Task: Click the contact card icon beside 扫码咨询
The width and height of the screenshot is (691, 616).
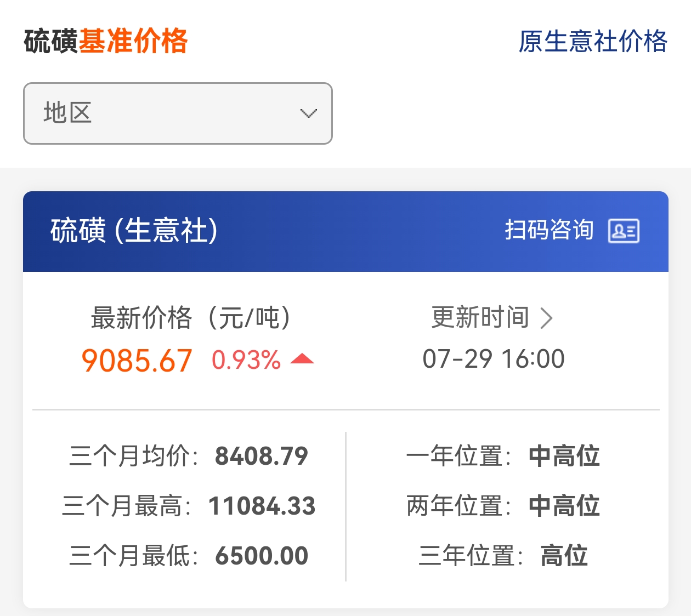Action: click(624, 231)
